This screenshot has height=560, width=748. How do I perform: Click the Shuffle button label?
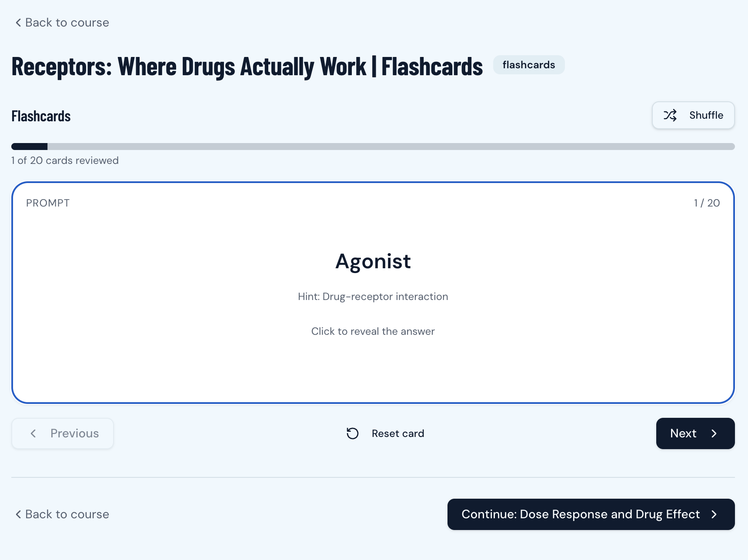706,115
